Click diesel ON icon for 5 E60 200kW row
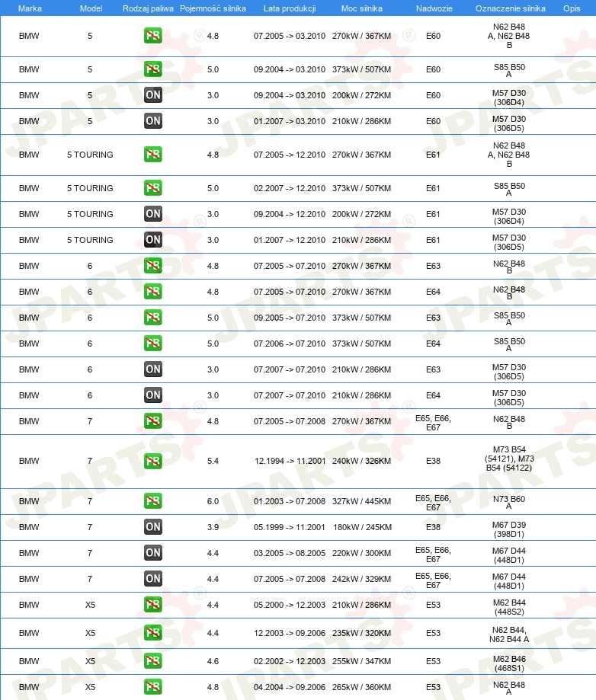Screen dimensions: 596x700 pyautogui.click(x=152, y=95)
